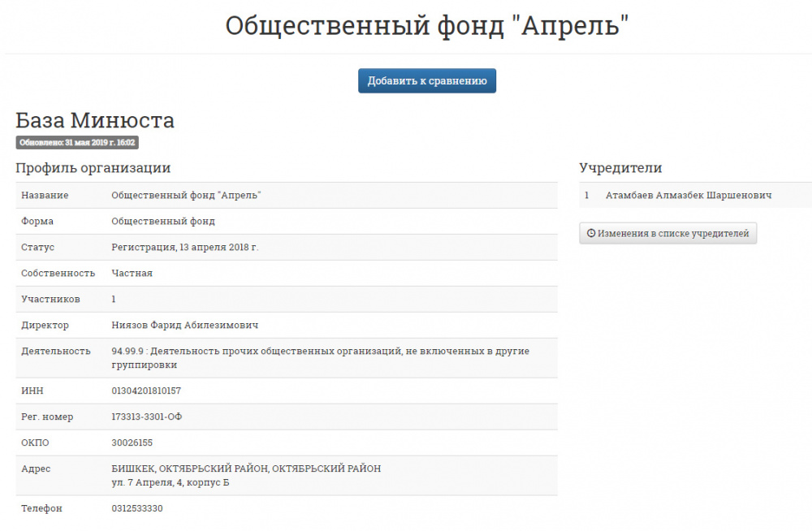Click the registration number 173313-3301-ОФ
Viewport: 812px width, 531px height.
pyautogui.click(x=147, y=417)
